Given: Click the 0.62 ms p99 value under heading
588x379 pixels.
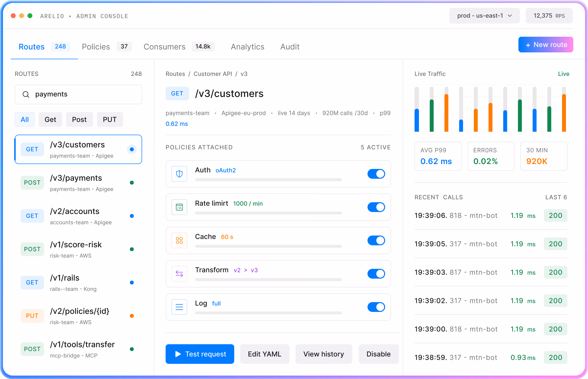Looking at the screenshot, I should tap(177, 124).
